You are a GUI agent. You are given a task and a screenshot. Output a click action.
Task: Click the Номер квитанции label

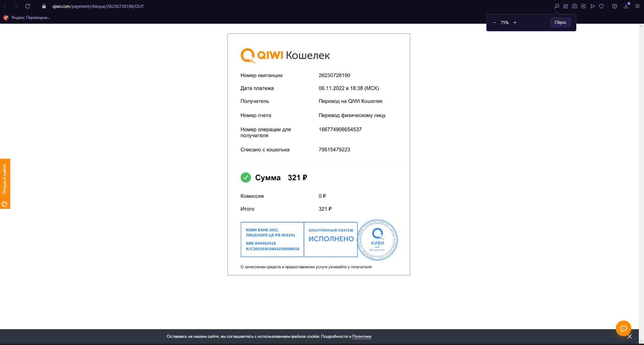[x=261, y=75]
